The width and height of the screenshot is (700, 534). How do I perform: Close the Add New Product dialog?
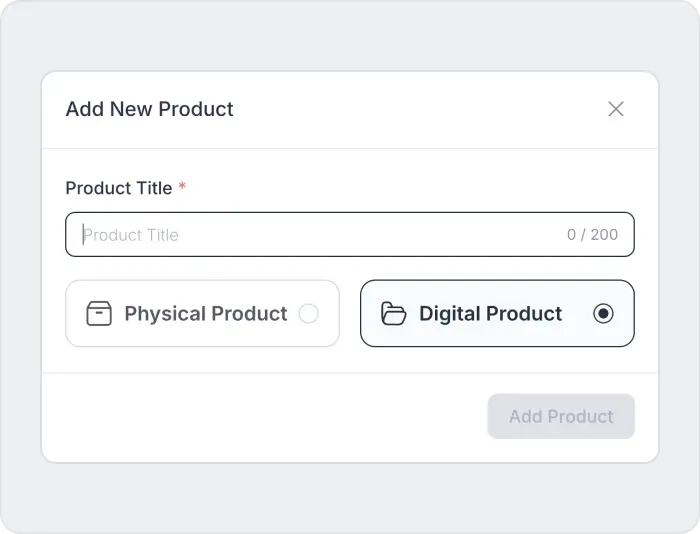(x=616, y=109)
